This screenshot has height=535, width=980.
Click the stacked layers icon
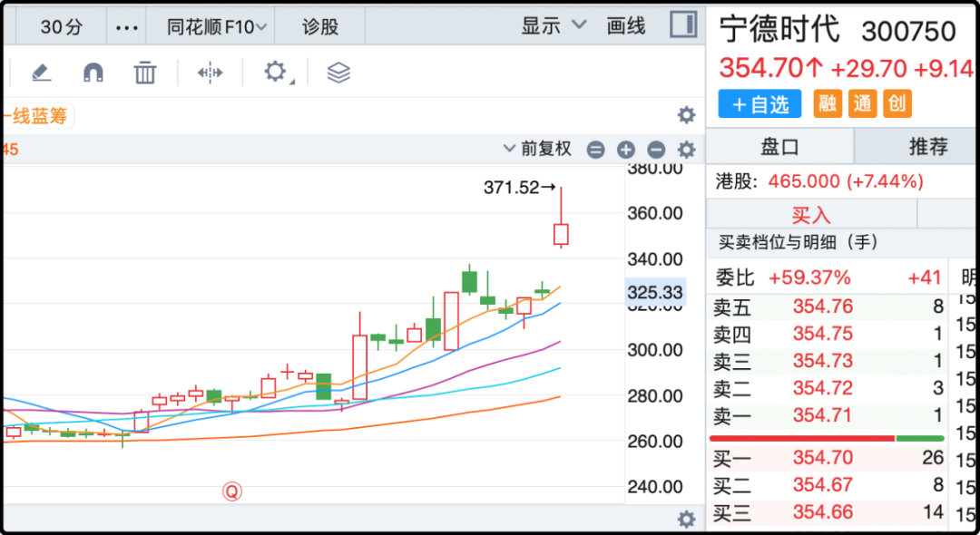338,73
